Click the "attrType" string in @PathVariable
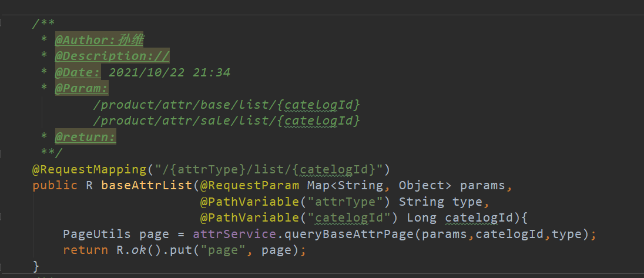Image resolution: width=644 pixels, height=278 pixels. (350, 202)
